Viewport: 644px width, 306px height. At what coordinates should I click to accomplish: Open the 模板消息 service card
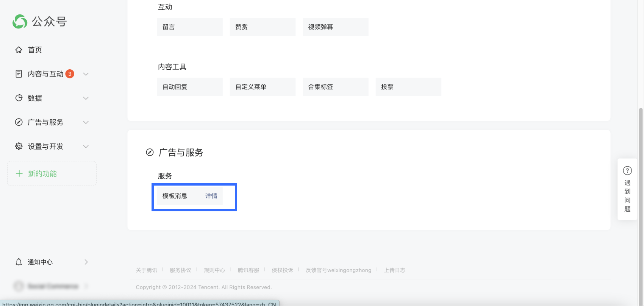click(x=190, y=196)
